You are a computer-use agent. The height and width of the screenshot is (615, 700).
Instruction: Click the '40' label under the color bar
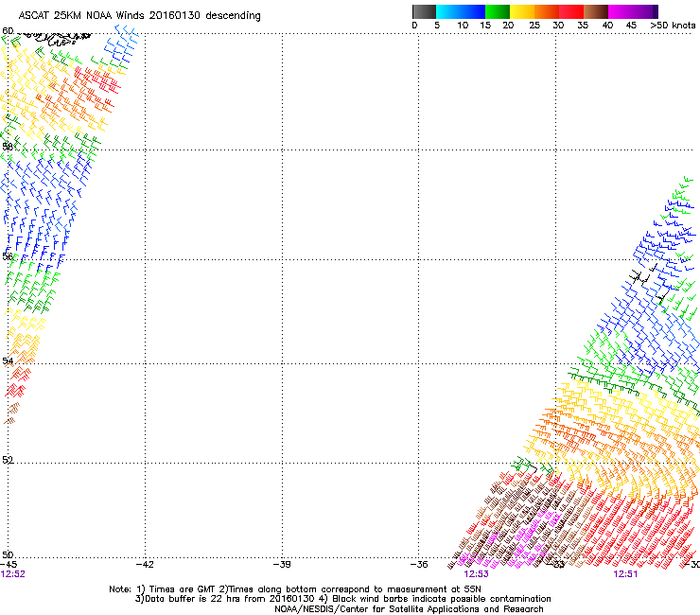pos(607,25)
